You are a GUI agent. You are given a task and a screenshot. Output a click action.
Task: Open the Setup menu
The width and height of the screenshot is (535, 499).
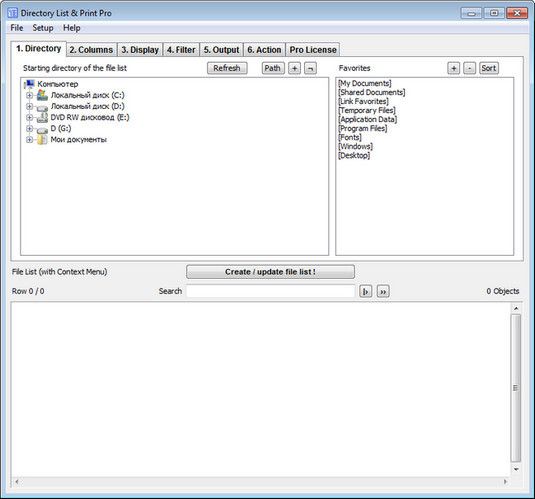pos(43,28)
